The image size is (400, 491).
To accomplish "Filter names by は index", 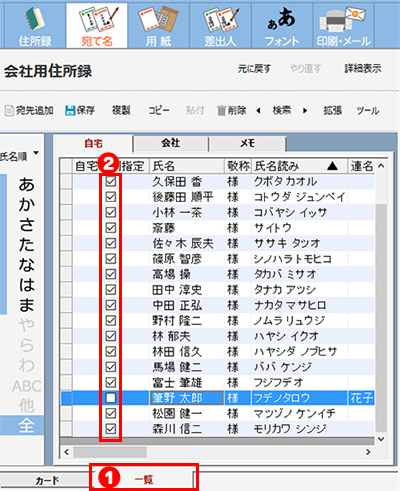I will click(27, 284).
